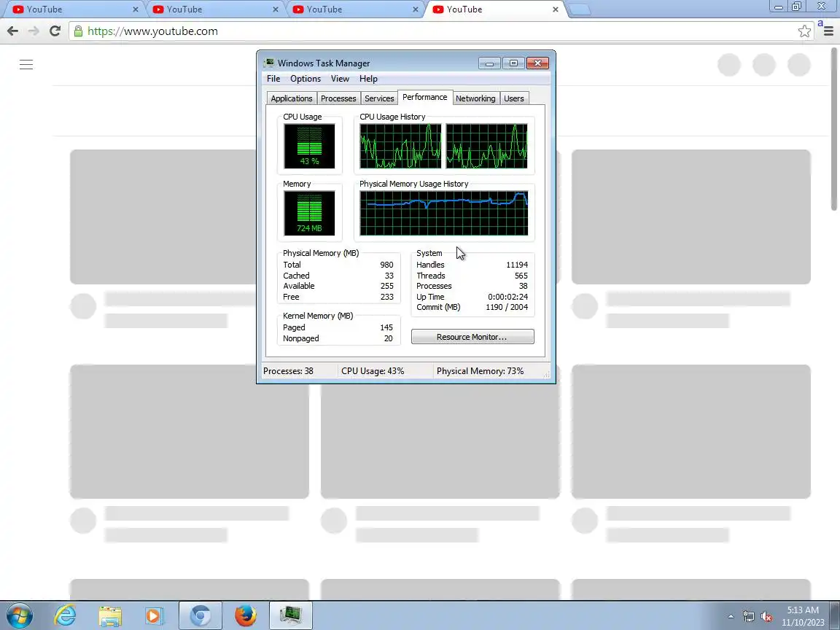Launch Internet Explorer from taskbar
This screenshot has width=840, height=630.
65,615
